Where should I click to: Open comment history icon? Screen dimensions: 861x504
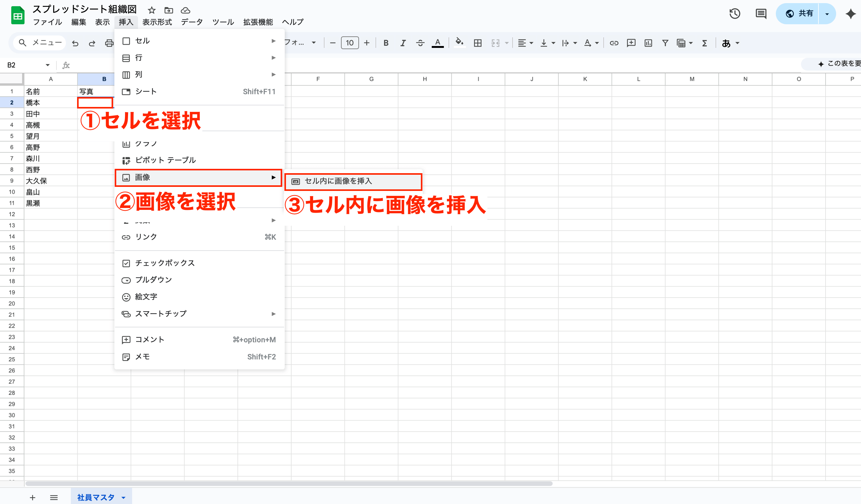point(761,14)
